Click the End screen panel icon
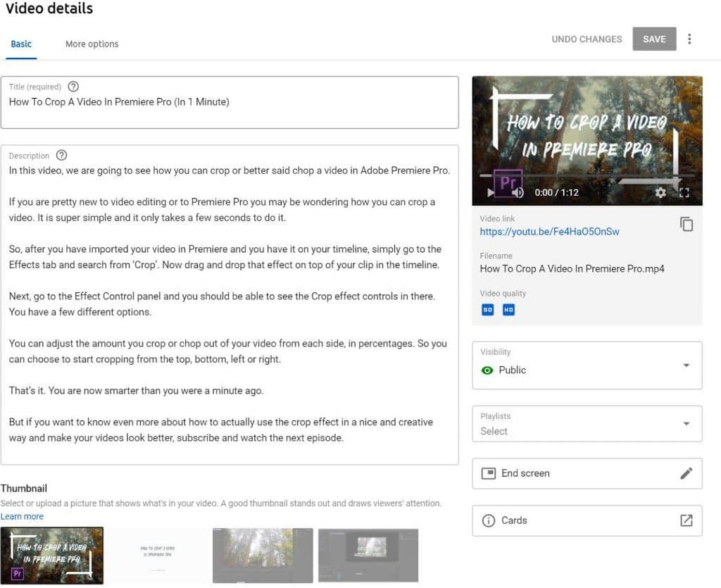This screenshot has width=721, height=588. click(489, 473)
